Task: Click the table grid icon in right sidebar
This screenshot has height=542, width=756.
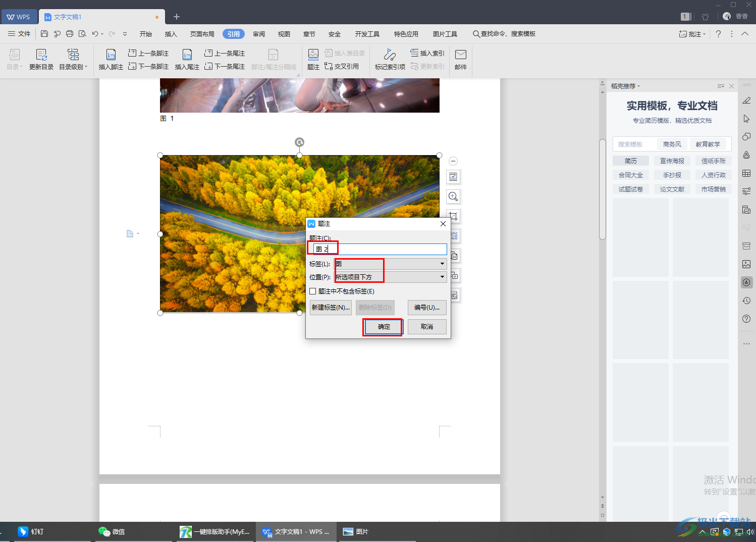Action: pyautogui.click(x=746, y=173)
